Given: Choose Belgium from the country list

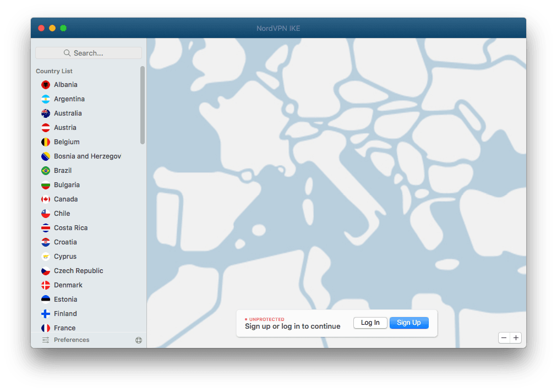Looking at the screenshot, I should (x=67, y=142).
